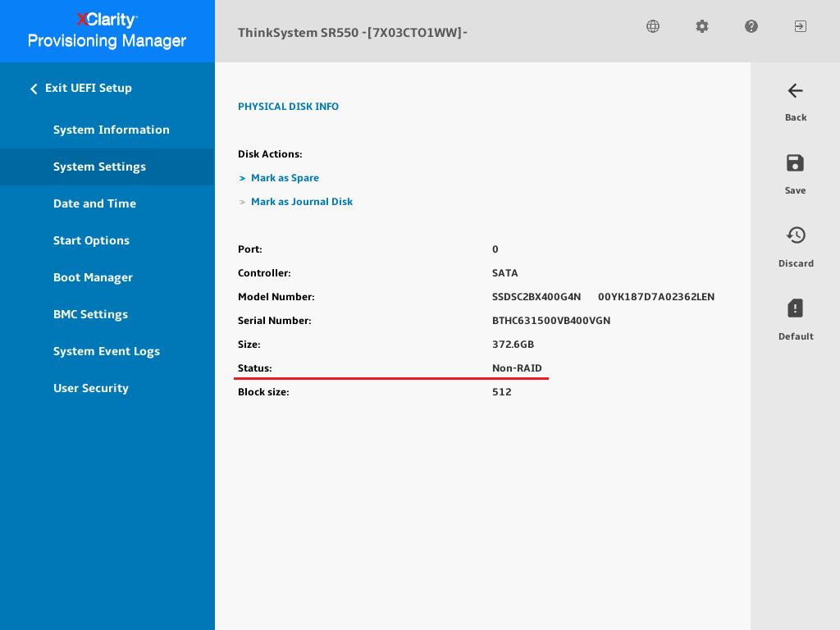Image resolution: width=840 pixels, height=630 pixels.
Task: Open System Event Logs
Action: tap(107, 351)
